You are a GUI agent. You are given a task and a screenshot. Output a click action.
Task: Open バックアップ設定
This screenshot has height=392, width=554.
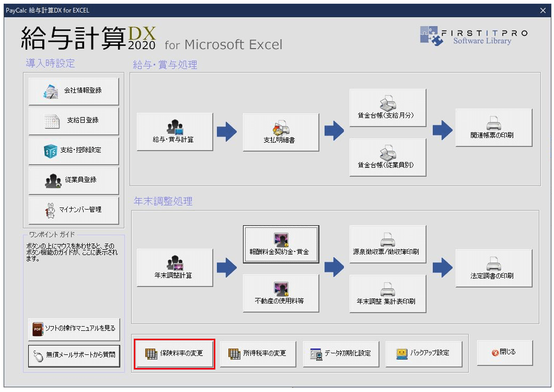(x=424, y=354)
